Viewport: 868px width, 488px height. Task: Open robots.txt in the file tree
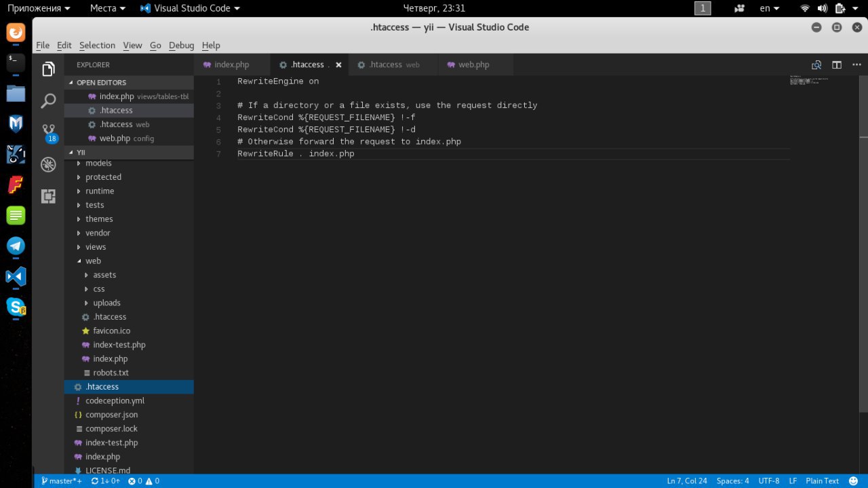pos(129,373)
